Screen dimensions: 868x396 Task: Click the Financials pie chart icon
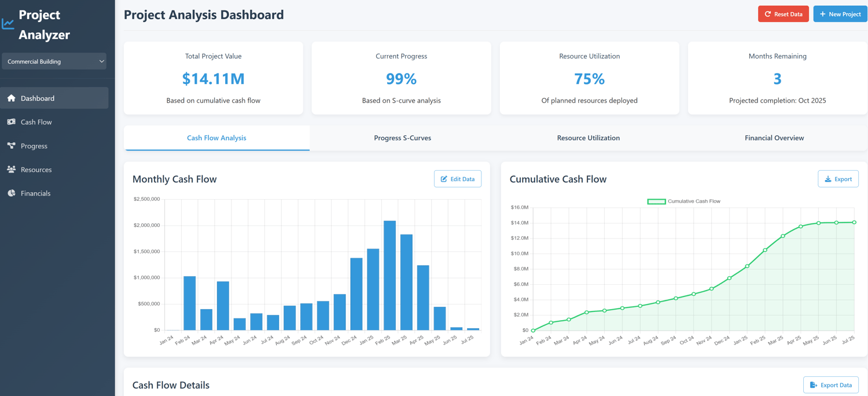click(x=11, y=193)
